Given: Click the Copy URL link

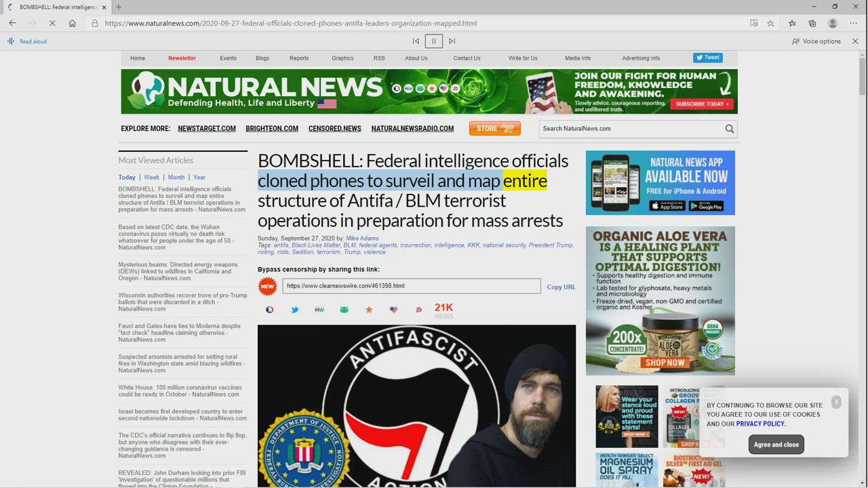Looking at the screenshot, I should (x=561, y=287).
